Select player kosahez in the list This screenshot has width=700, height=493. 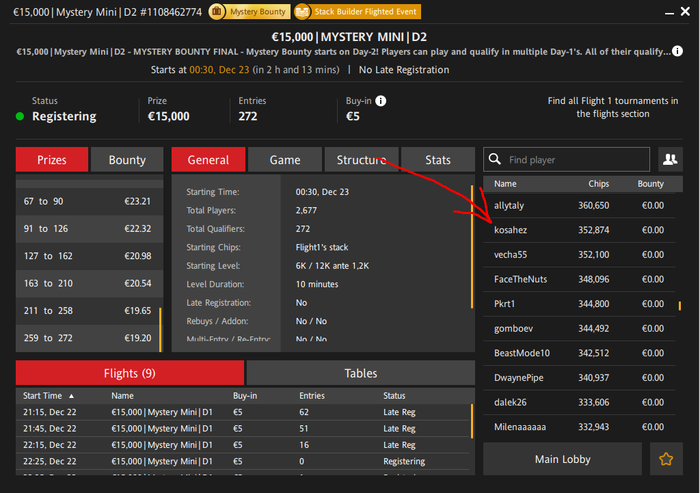pyautogui.click(x=579, y=230)
